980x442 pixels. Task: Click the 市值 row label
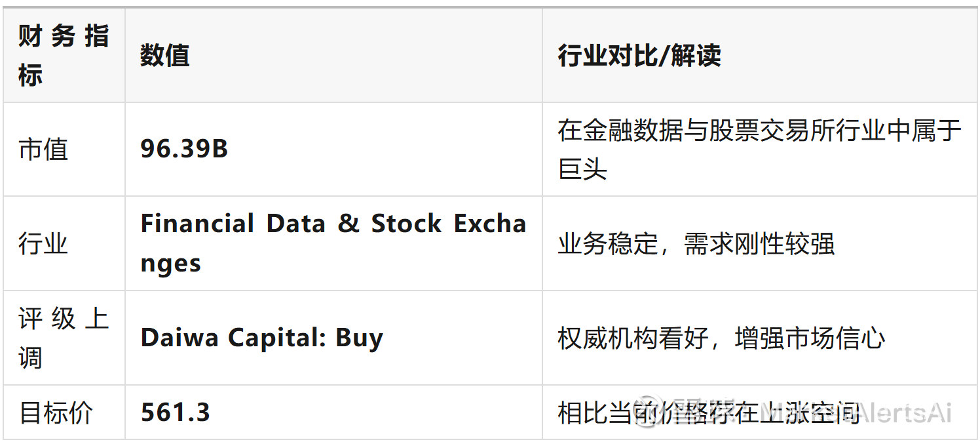coord(43,150)
